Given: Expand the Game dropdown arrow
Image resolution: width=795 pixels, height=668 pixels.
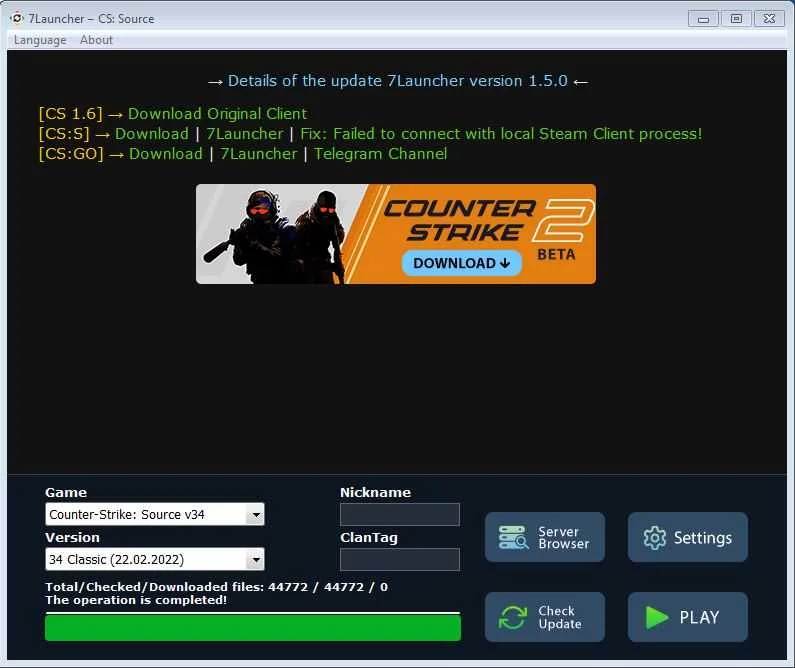Looking at the screenshot, I should 256,514.
